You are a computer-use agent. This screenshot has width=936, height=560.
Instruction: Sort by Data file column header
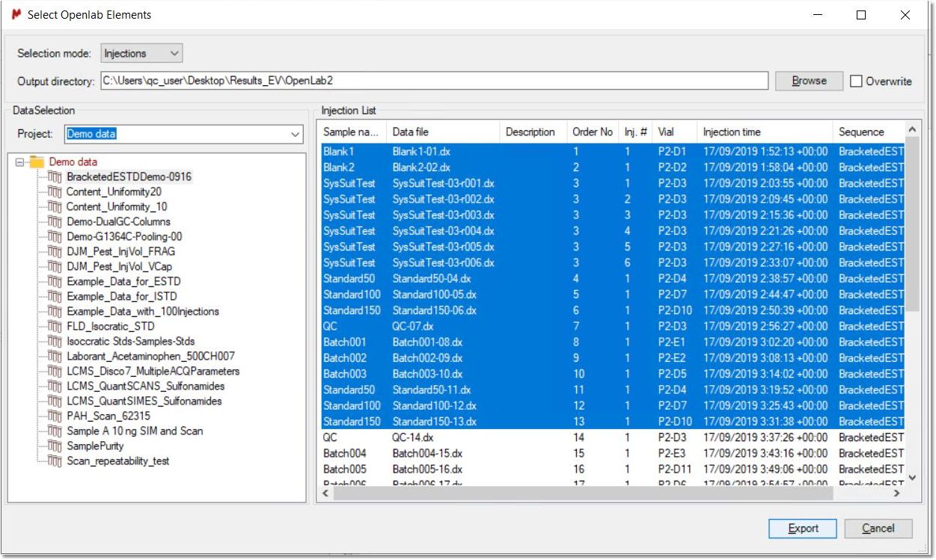[x=443, y=132]
